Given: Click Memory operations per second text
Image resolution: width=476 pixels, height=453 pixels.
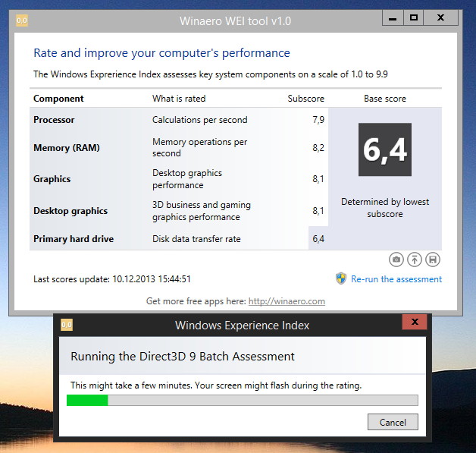Looking at the screenshot, I should point(200,147).
